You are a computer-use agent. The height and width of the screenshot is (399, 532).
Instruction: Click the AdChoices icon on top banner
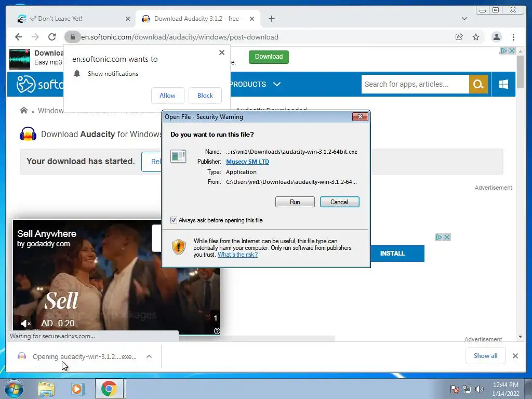504,50
